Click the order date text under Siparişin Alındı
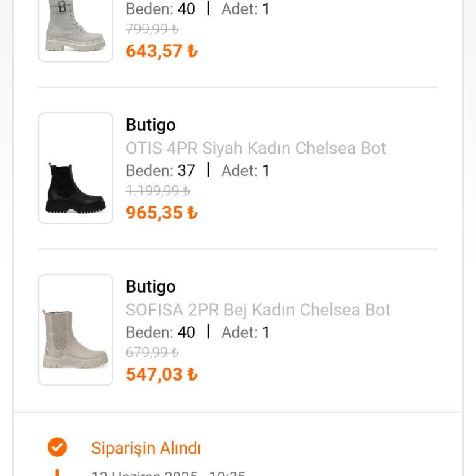The width and height of the screenshot is (476, 476). tap(169, 472)
